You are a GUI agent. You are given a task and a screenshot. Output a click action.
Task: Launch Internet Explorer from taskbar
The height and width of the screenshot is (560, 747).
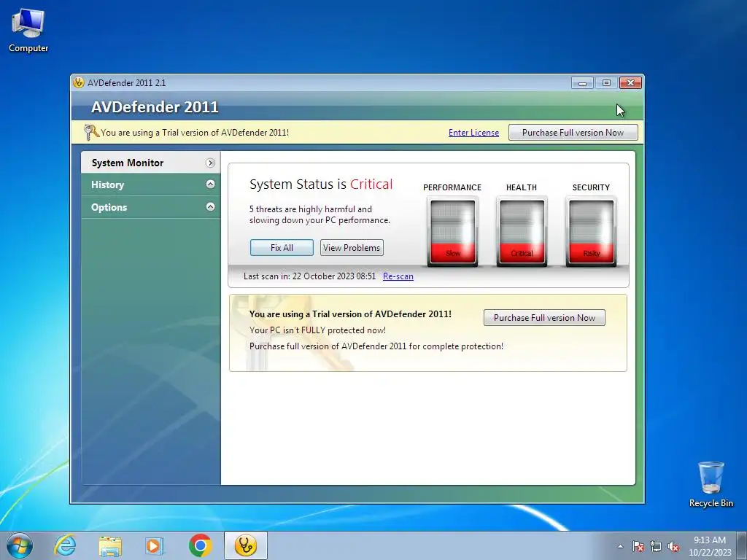tap(65, 545)
